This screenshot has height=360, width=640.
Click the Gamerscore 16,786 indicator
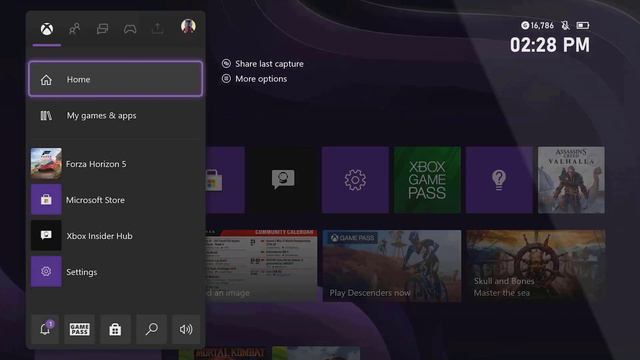[x=538, y=25]
